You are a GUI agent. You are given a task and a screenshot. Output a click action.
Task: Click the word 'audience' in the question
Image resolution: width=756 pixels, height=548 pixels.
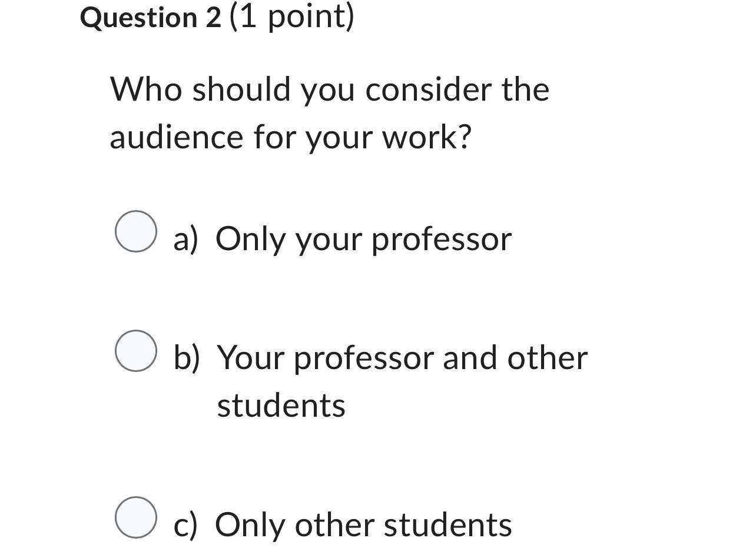[x=170, y=137]
